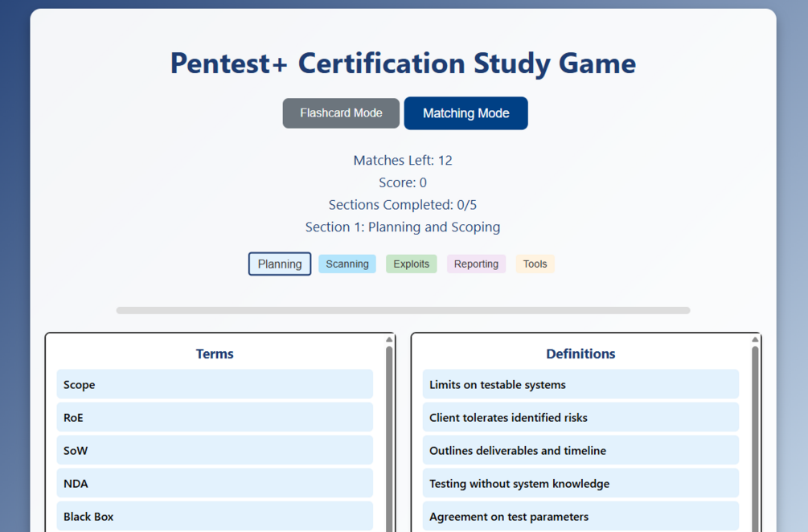
Task: Click the 'Matches Left: 12' text
Action: pyautogui.click(x=403, y=160)
